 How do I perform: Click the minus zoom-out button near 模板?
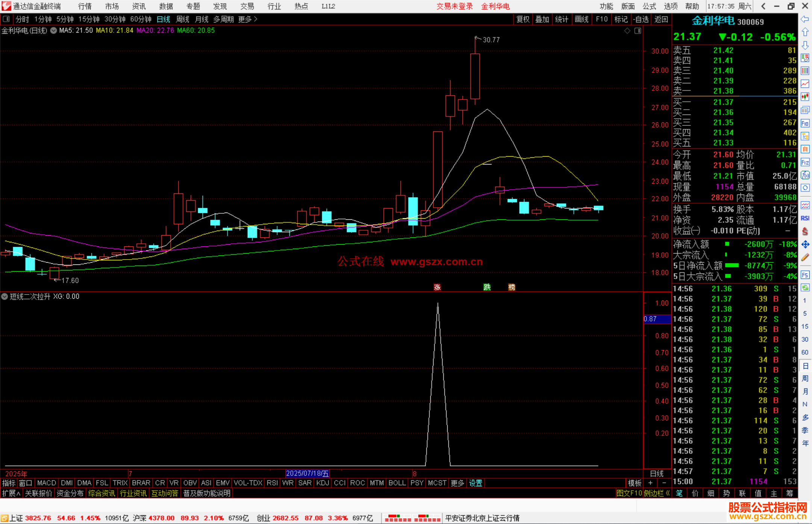[664, 483]
